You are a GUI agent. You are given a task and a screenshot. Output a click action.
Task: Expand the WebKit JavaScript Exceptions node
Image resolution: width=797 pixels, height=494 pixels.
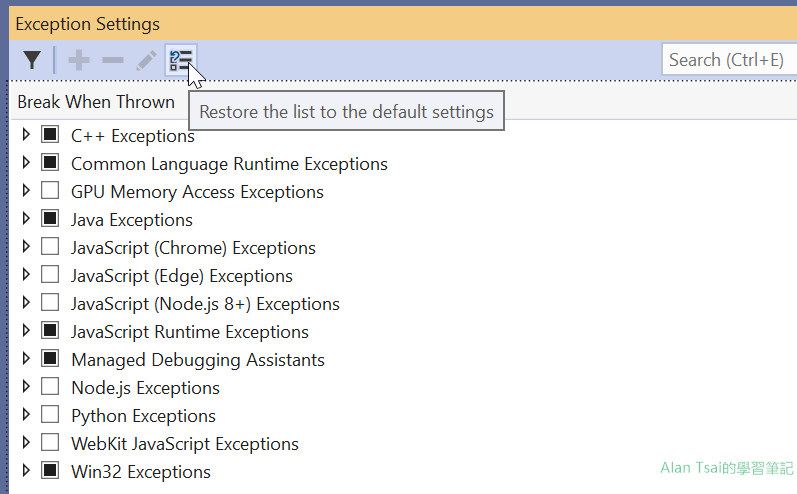tap(26, 443)
